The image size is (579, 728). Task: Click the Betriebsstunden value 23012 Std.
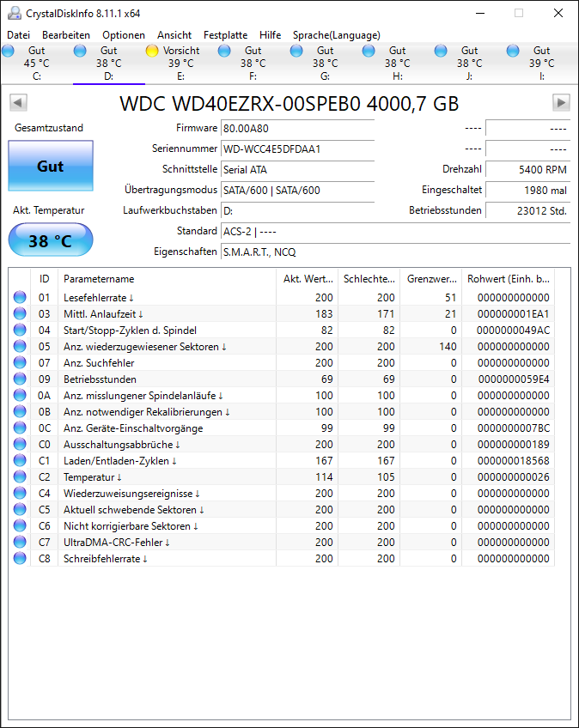[527, 211]
